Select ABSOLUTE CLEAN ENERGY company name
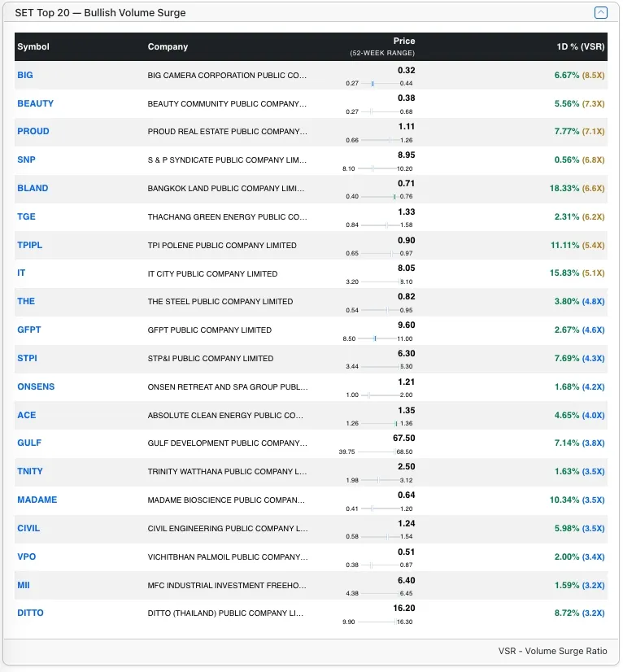This screenshot has width=623, height=672. click(x=225, y=416)
